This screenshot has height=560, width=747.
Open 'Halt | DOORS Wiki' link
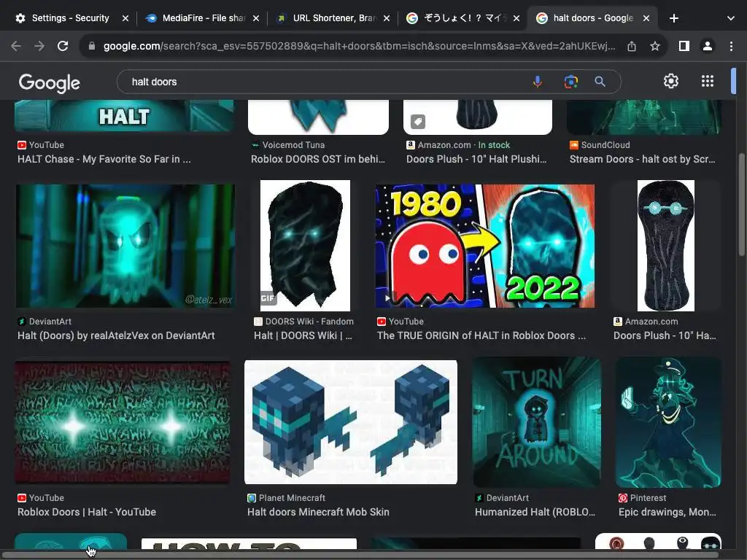(303, 335)
